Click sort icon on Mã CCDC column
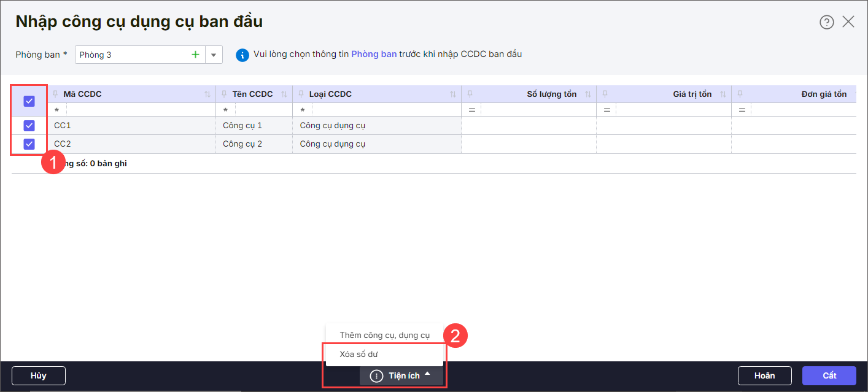Image resolution: width=868 pixels, height=392 pixels. coord(207,94)
